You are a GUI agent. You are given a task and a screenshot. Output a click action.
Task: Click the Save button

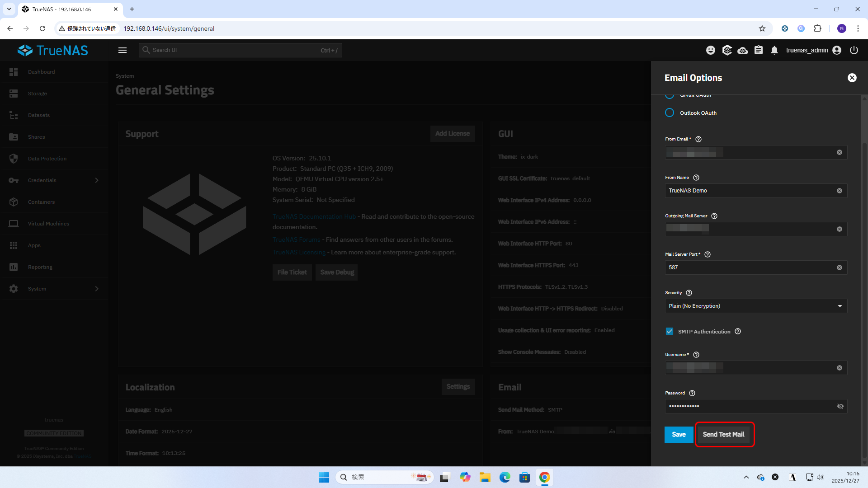click(x=679, y=434)
